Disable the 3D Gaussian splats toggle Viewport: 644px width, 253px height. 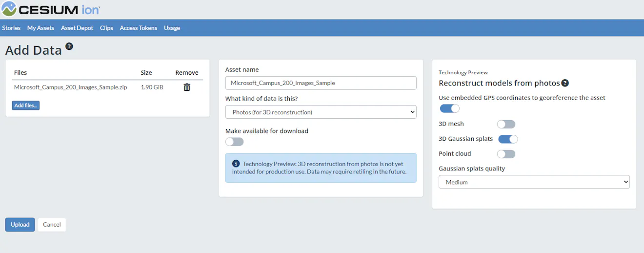coord(507,139)
